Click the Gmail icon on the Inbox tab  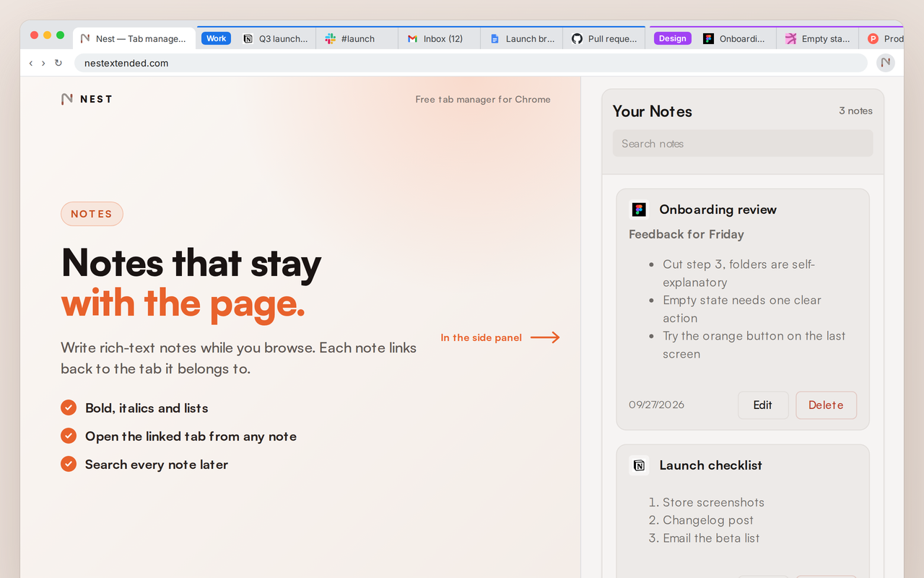coord(412,38)
